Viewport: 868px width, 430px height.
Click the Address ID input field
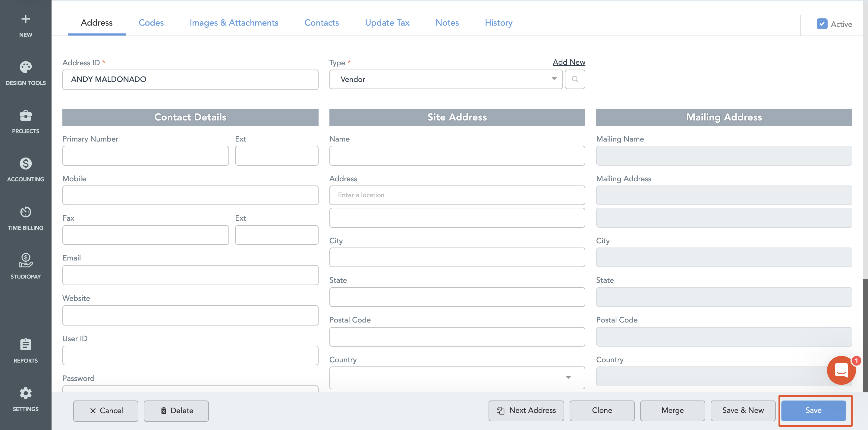pos(190,79)
